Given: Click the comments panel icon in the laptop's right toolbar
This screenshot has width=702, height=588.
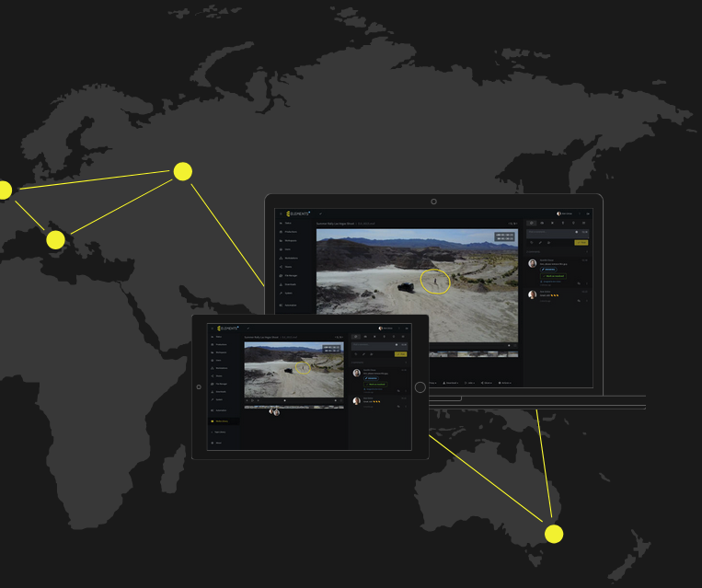Looking at the screenshot, I should (x=531, y=223).
